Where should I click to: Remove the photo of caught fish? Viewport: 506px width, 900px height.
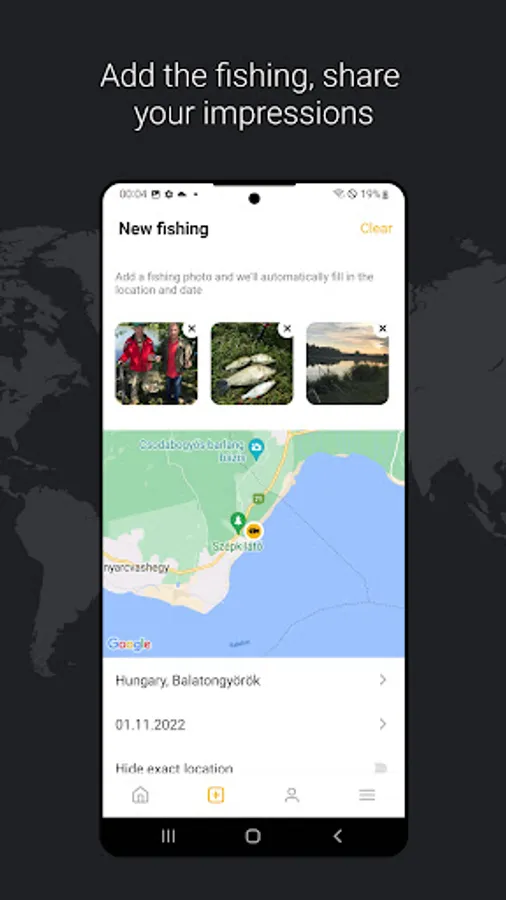point(287,328)
